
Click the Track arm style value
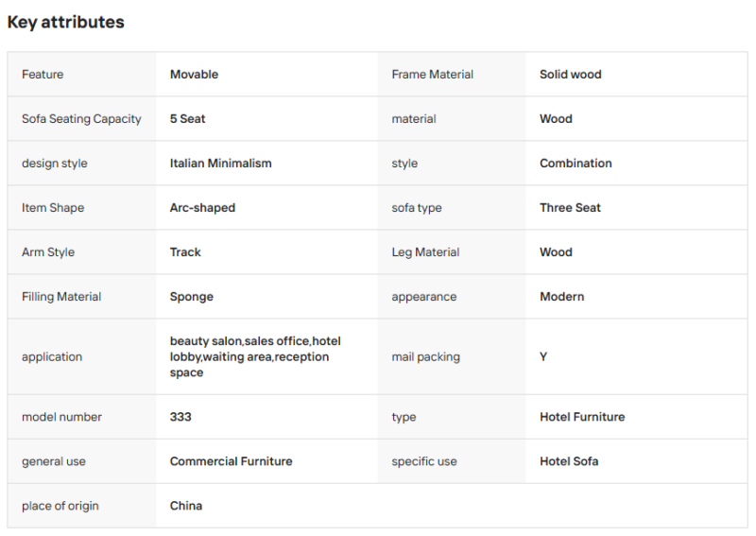click(185, 252)
